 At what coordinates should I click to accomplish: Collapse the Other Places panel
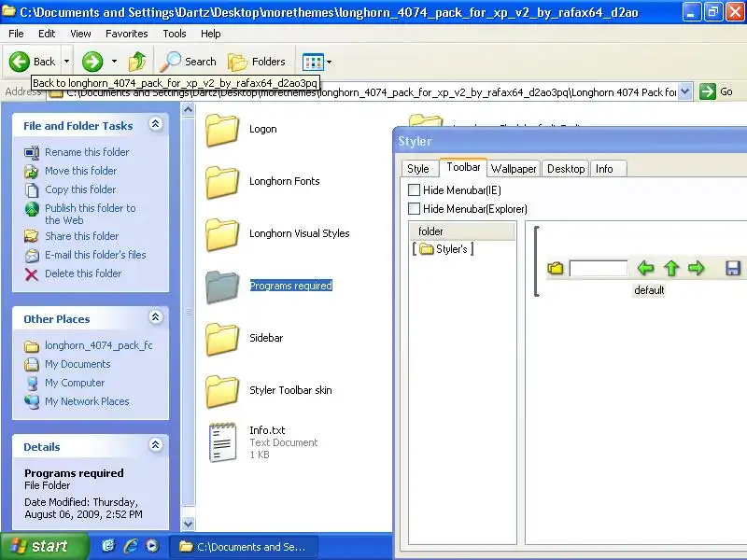155,317
